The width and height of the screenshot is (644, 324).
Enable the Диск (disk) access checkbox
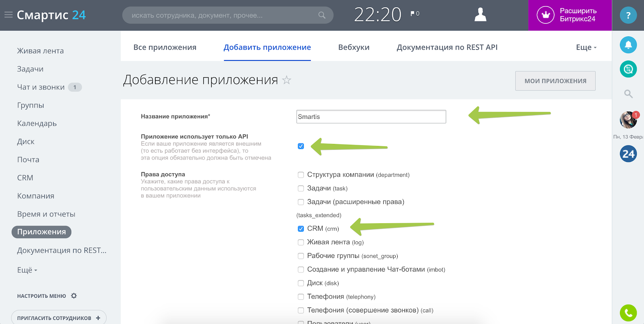tap(301, 283)
